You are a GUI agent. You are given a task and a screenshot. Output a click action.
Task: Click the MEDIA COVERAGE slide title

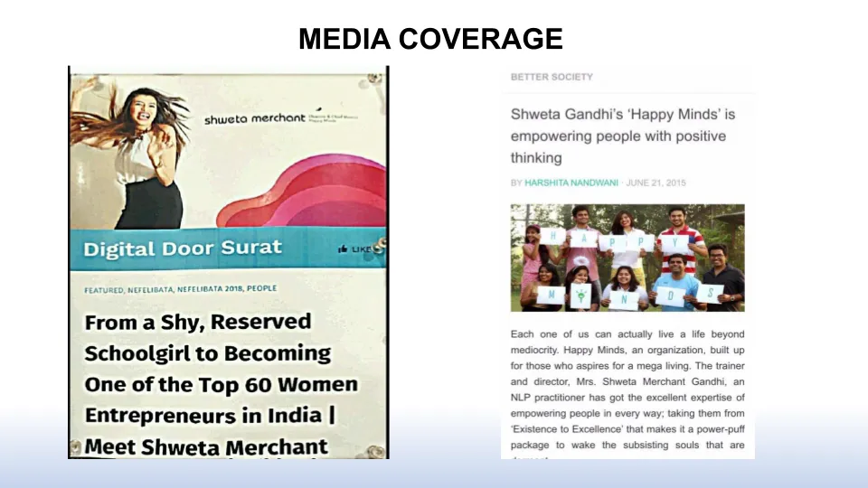point(430,39)
